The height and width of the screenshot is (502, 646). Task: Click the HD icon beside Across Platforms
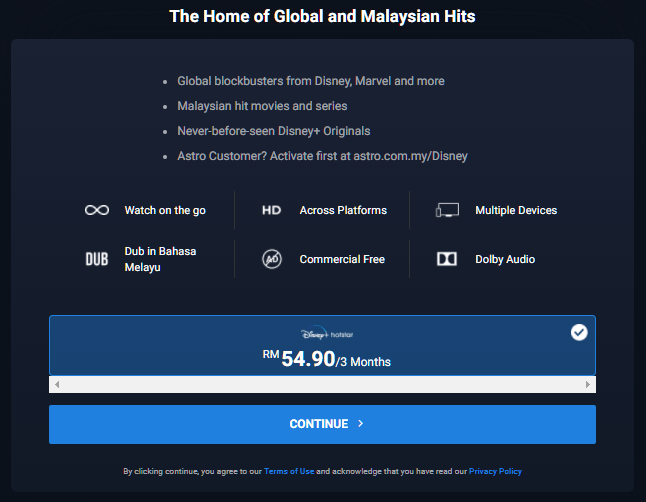point(272,210)
